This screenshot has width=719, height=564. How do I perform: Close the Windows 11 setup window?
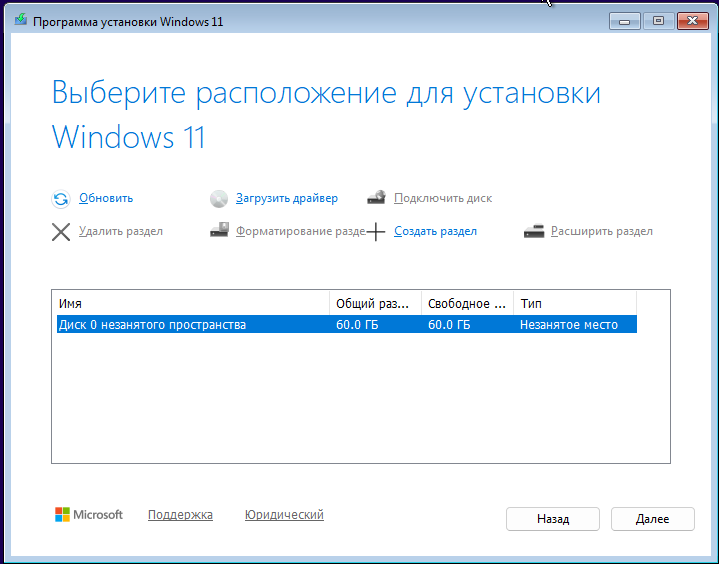(693, 21)
